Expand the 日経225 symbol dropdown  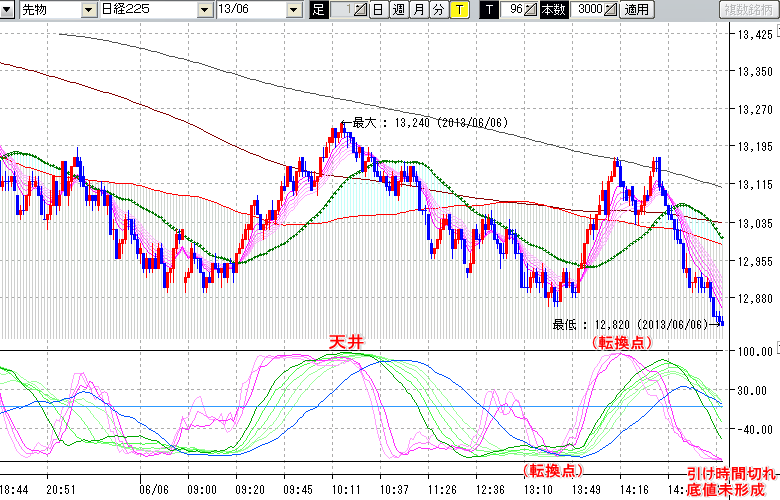click(205, 10)
